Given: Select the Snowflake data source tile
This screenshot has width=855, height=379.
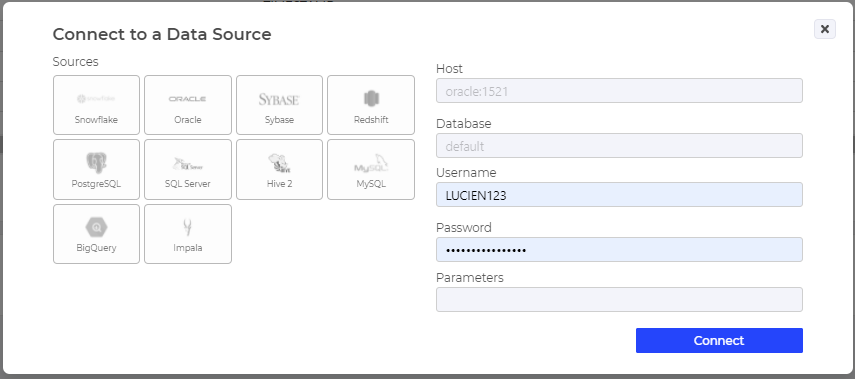Looking at the screenshot, I should pos(97,105).
